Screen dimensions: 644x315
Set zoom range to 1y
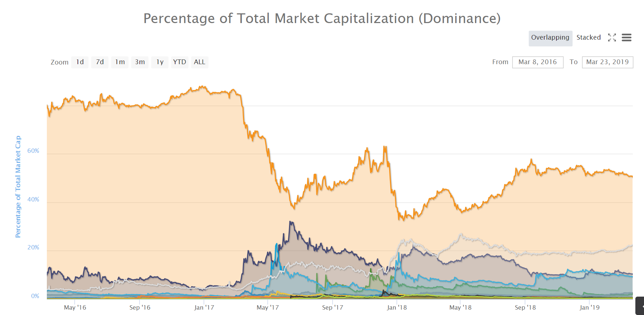tap(160, 62)
